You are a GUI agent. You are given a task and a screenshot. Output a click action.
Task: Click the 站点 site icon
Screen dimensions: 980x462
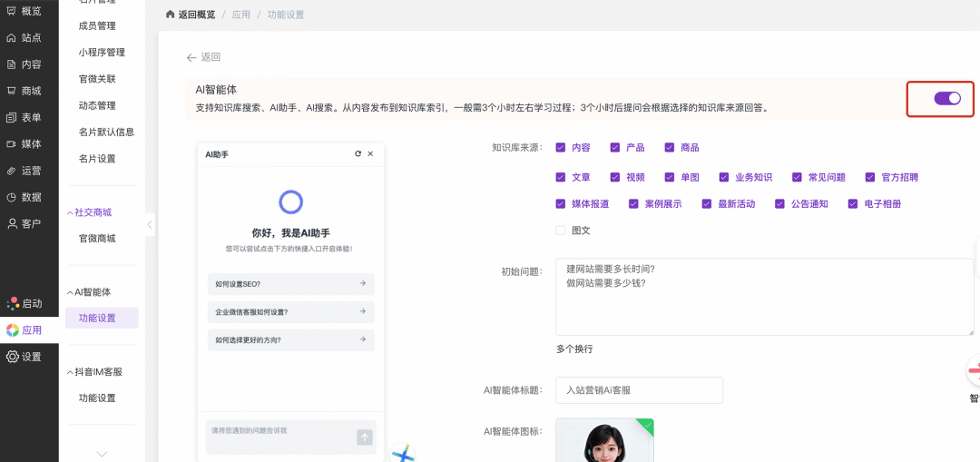pyautogui.click(x=12, y=38)
